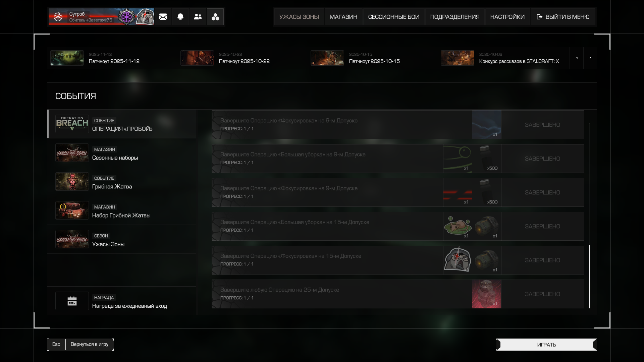Click the three-circles group icon
The image size is (644, 362).
click(215, 17)
